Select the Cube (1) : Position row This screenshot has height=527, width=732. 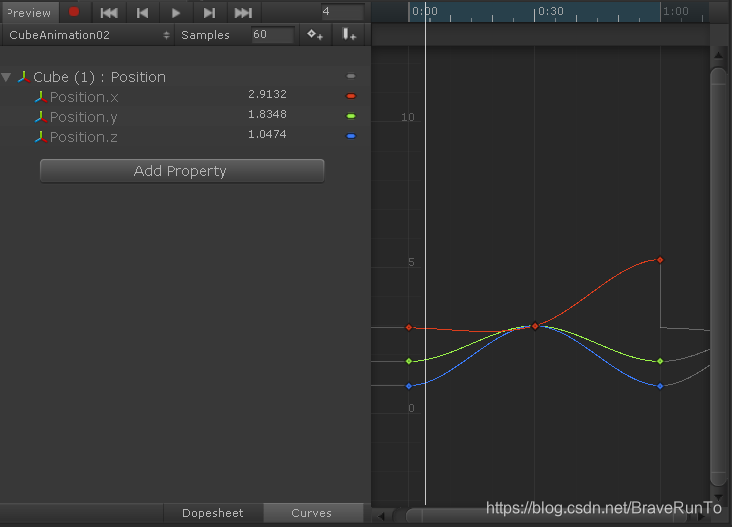coord(185,77)
